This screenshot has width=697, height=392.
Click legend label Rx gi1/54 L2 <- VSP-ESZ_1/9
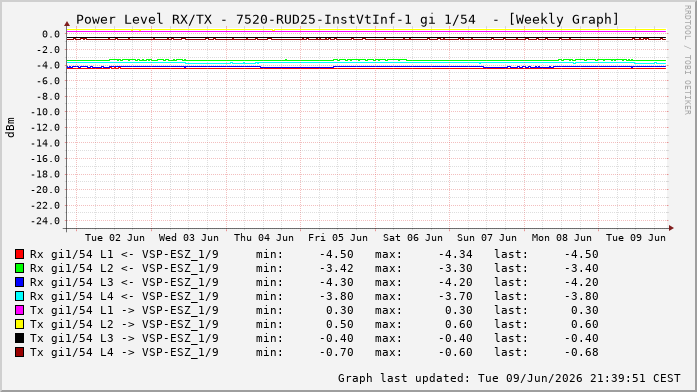click(x=124, y=268)
